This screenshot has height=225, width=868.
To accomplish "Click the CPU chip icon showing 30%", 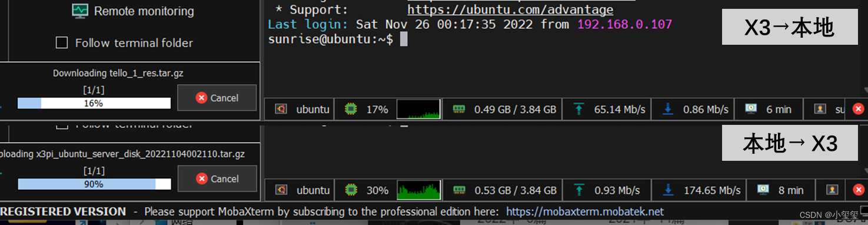I will coord(351,190).
